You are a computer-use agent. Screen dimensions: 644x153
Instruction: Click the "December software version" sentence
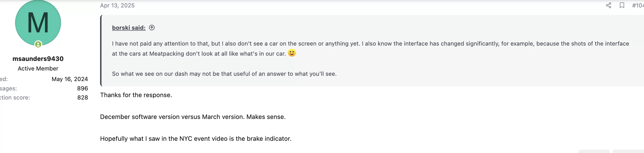(x=193, y=117)
